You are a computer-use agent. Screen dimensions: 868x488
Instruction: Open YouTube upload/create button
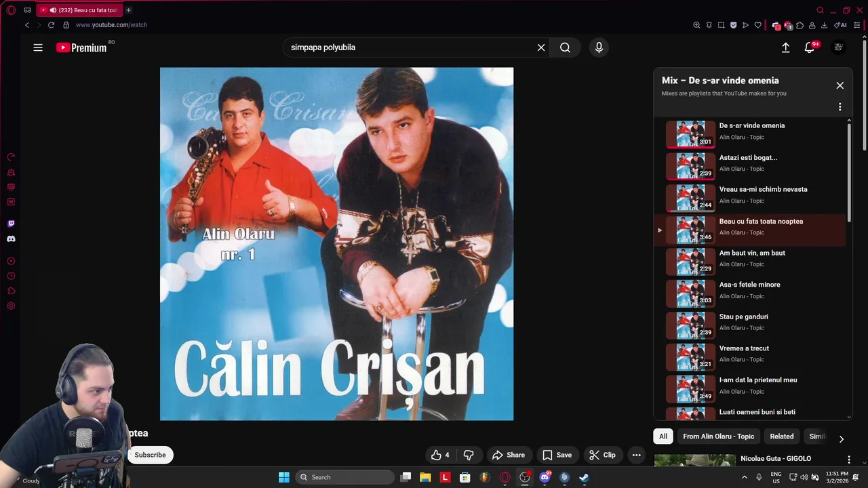pyautogui.click(x=785, y=47)
